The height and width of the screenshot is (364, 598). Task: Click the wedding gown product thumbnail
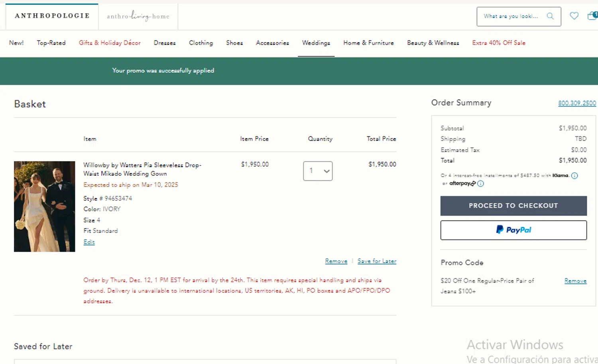(x=44, y=207)
